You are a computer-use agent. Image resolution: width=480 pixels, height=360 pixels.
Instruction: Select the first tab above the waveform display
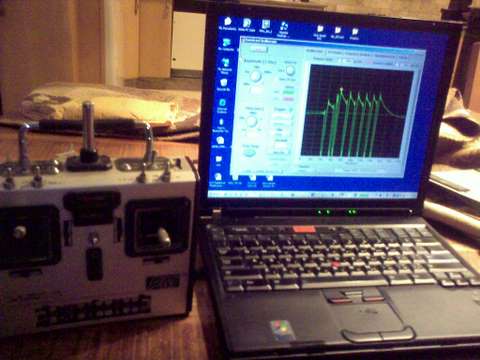(314, 51)
